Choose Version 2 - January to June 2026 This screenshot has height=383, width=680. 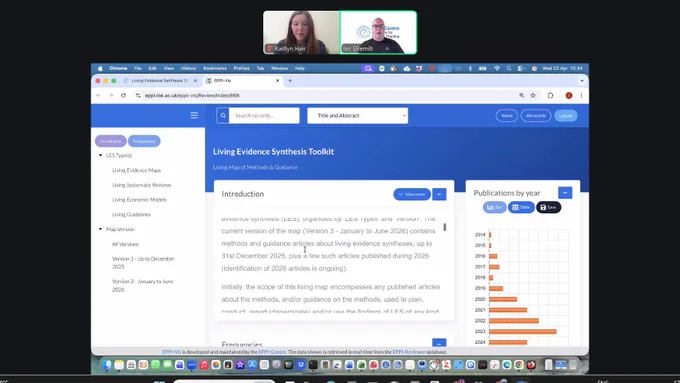[143, 285]
